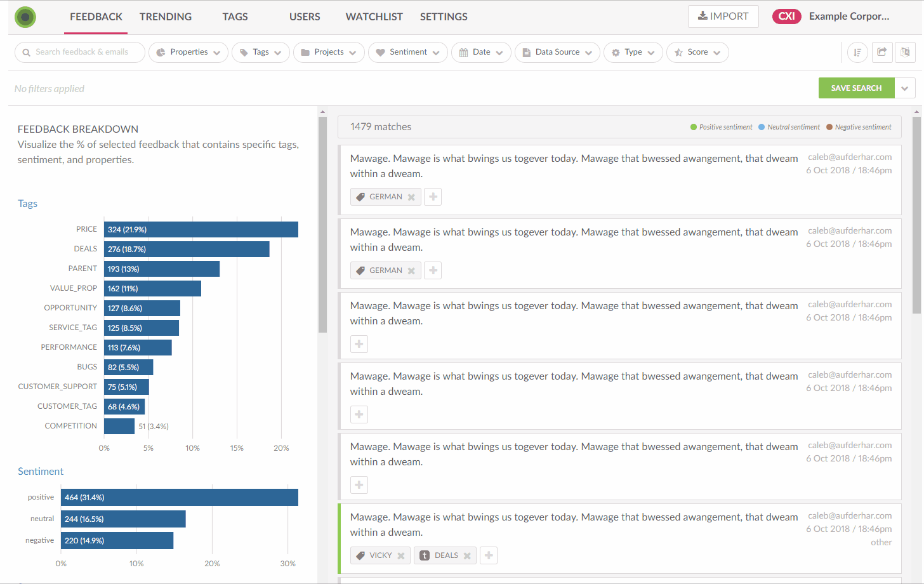
Task: Click the 'No filters applied' text
Action: 49,89
